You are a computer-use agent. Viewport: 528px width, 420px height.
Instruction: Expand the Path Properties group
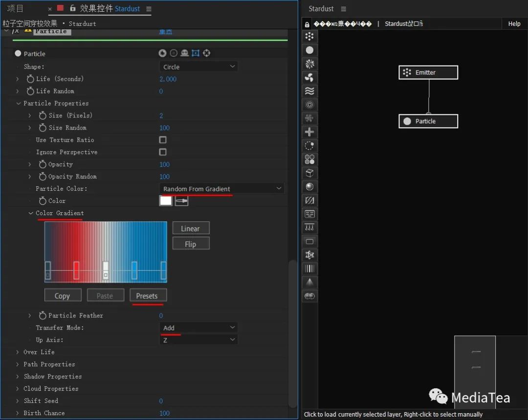point(18,364)
